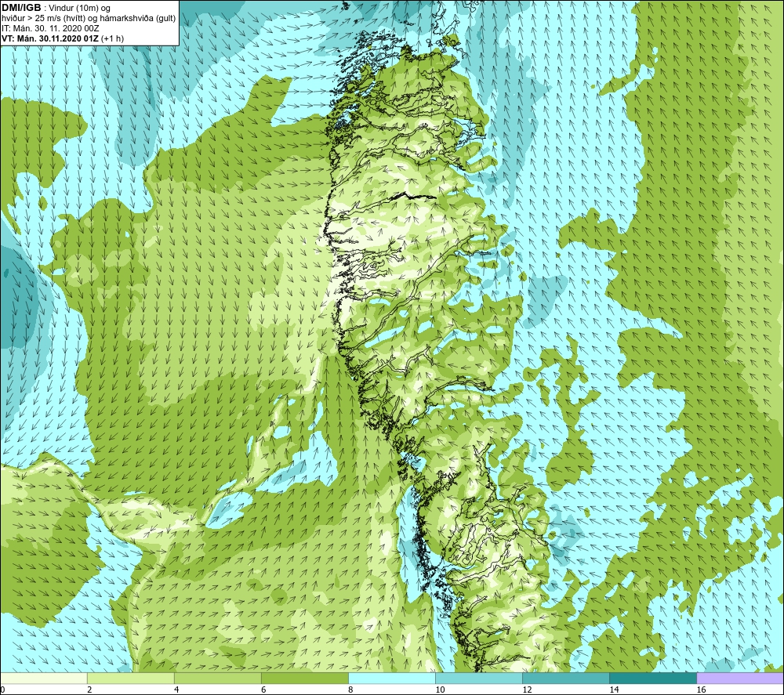Image resolution: width=784 pixels, height=695 pixels.
Task: Click the medium green 4–6 m/s legend swatch
Action: coord(218,679)
